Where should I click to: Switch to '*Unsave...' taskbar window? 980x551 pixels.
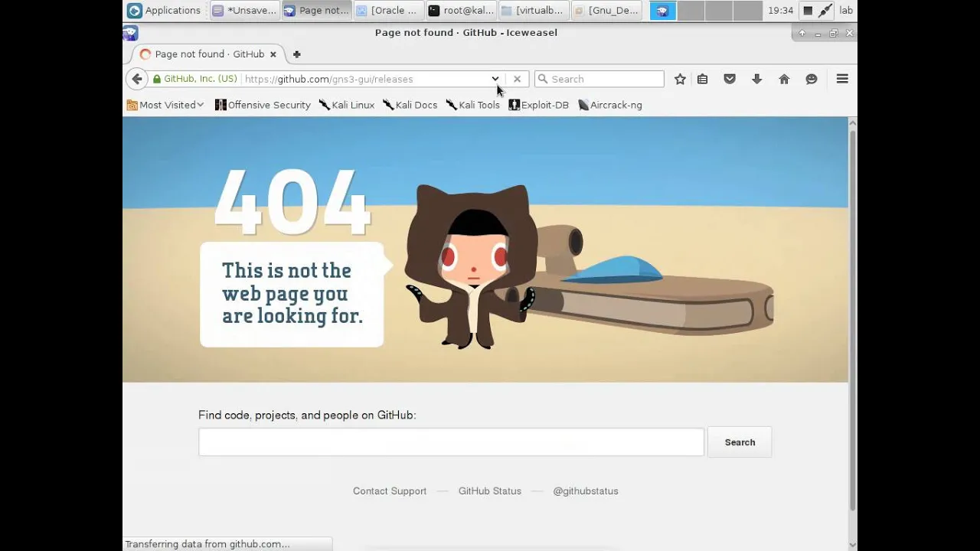pos(244,10)
